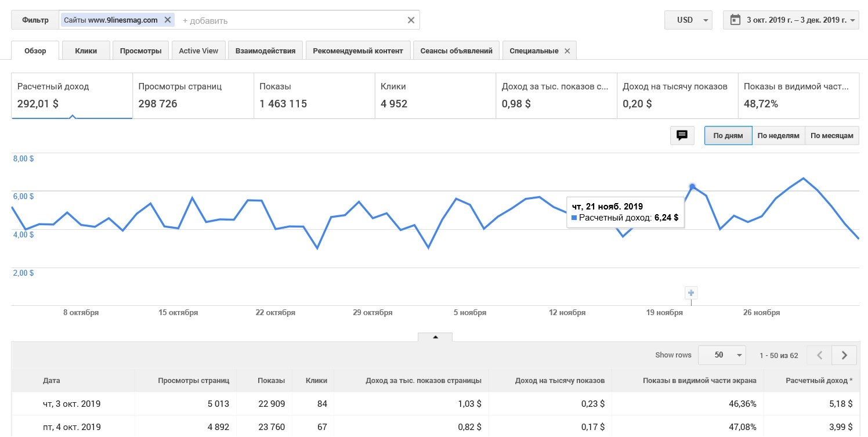This screenshot has height=437, width=868.
Task: Open the Show rows 50 dropdown
Action: [722, 355]
